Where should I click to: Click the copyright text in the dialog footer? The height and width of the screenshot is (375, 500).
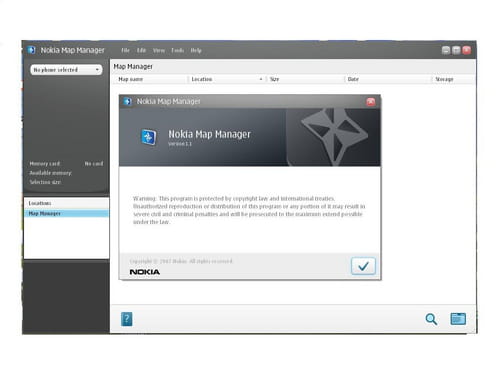181,261
